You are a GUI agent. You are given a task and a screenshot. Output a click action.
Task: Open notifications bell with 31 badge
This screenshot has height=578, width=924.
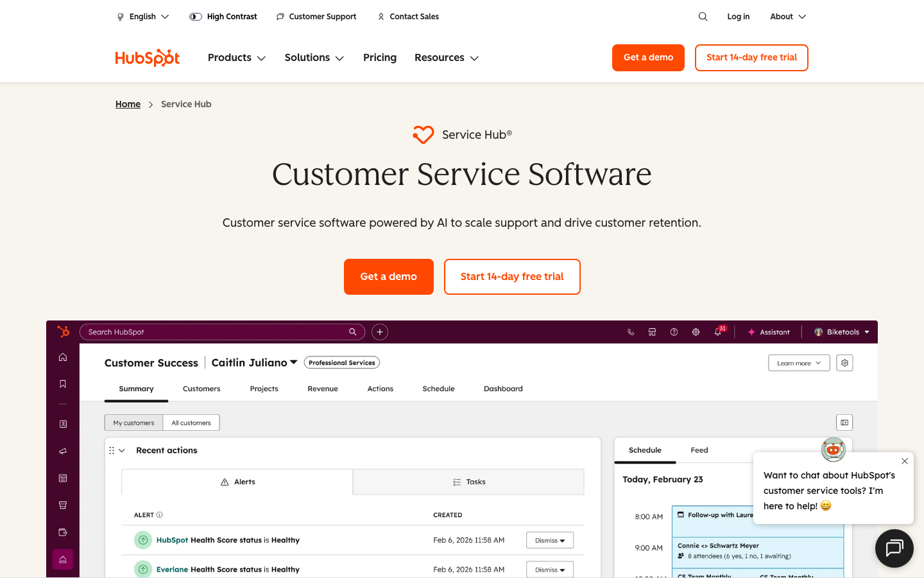tap(719, 331)
